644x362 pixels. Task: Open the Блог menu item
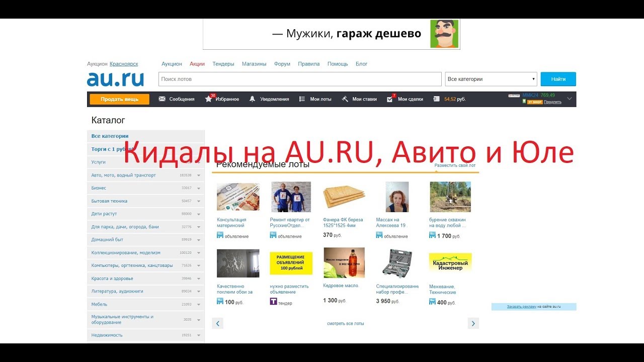pyautogui.click(x=362, y=64)
